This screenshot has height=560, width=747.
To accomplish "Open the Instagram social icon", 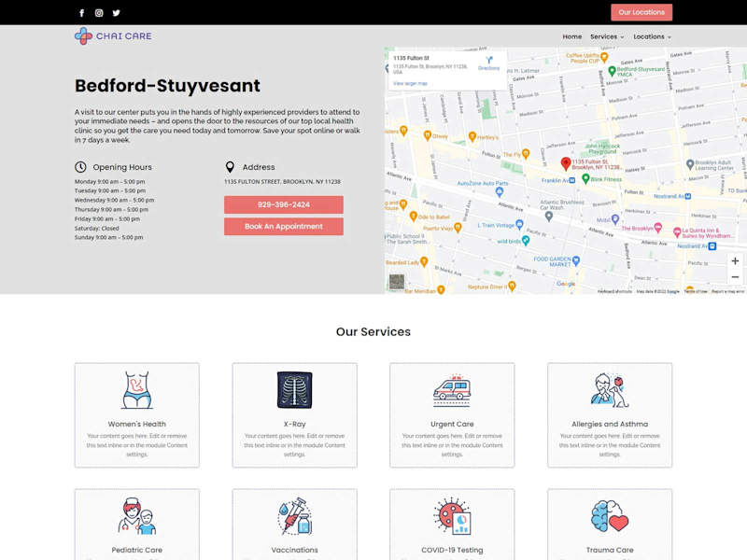I will tap(99, 13).
